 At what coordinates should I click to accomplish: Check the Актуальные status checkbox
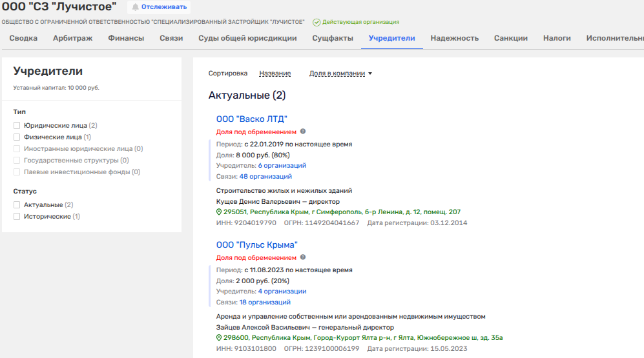point(17,205)
